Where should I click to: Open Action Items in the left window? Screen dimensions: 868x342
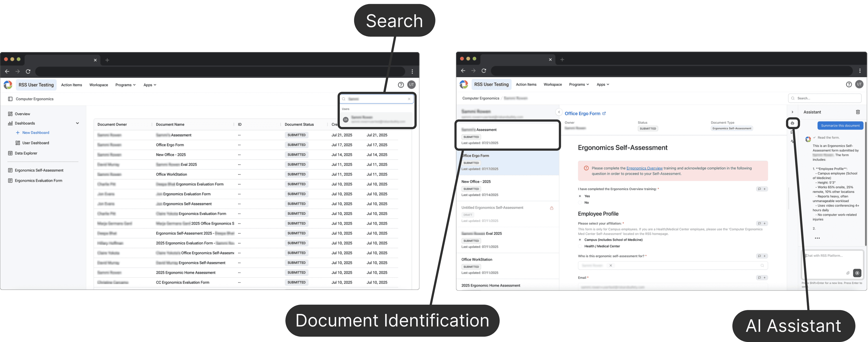(71, 85)
